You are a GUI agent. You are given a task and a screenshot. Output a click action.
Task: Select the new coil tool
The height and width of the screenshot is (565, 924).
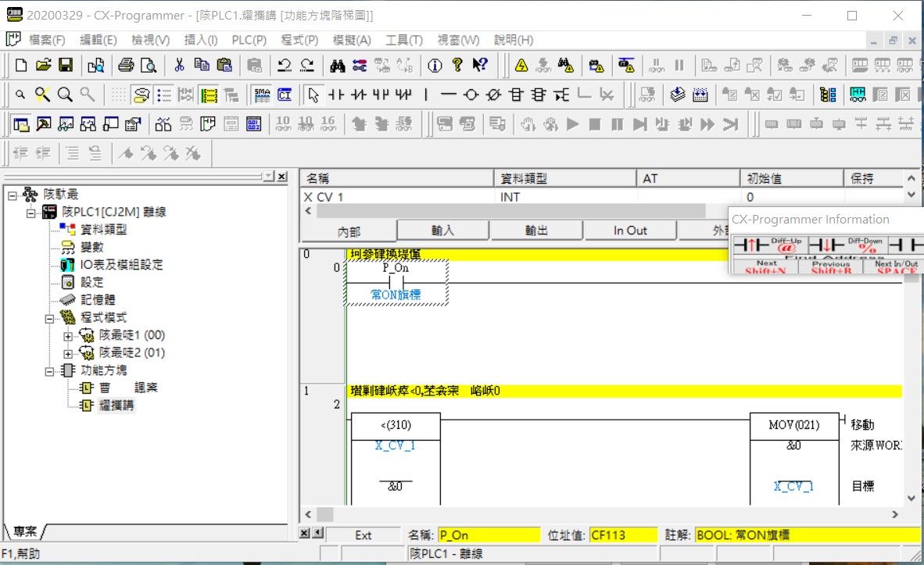[471, 95]
